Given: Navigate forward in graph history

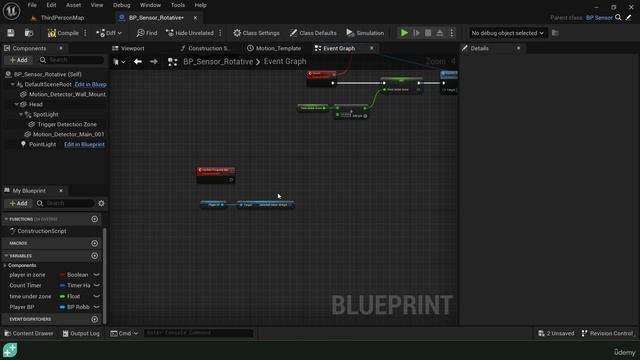Looking at the screenshot, I should [x=153, y=62].
